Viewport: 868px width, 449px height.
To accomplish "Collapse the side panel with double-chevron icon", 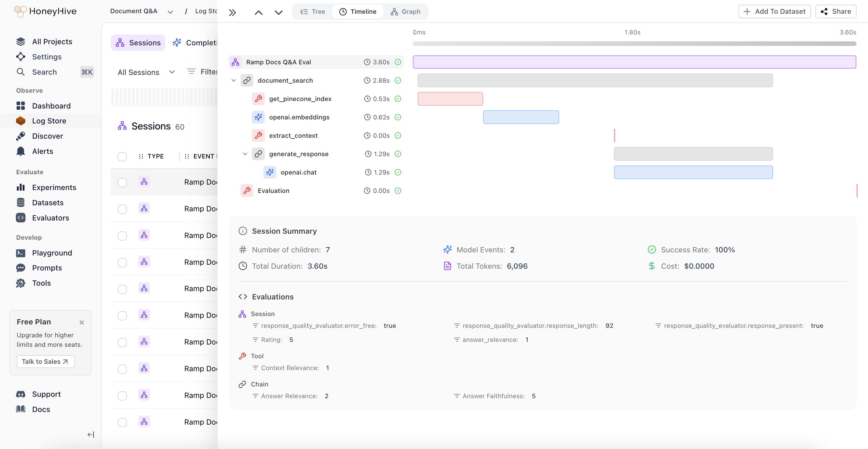I will coord(232,12).
